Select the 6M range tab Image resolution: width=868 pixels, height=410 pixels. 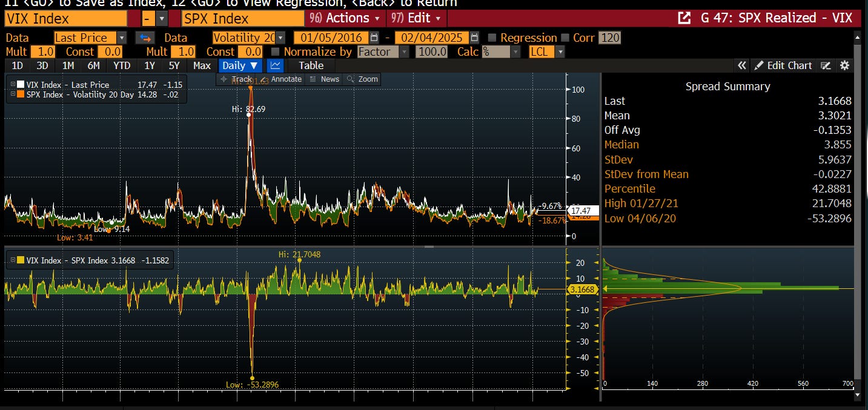pyautogui.click(x=93, y=65)
